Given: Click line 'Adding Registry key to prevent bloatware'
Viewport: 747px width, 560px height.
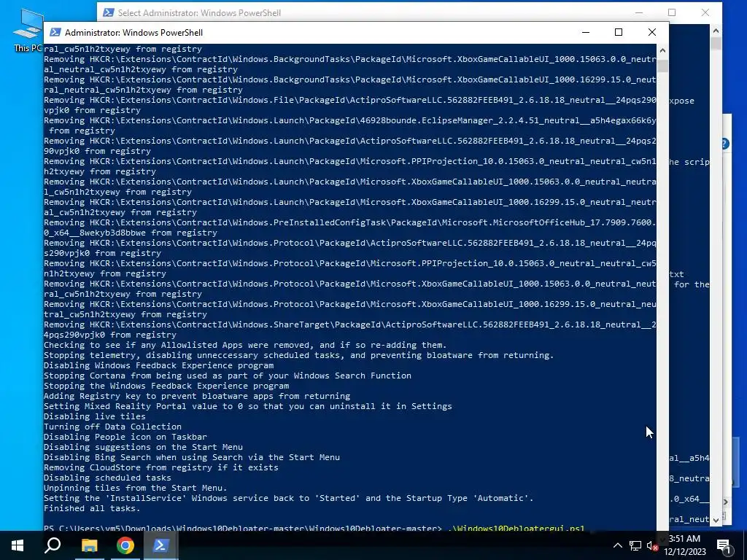Looking at the screenshot, I should coord(197,396).
